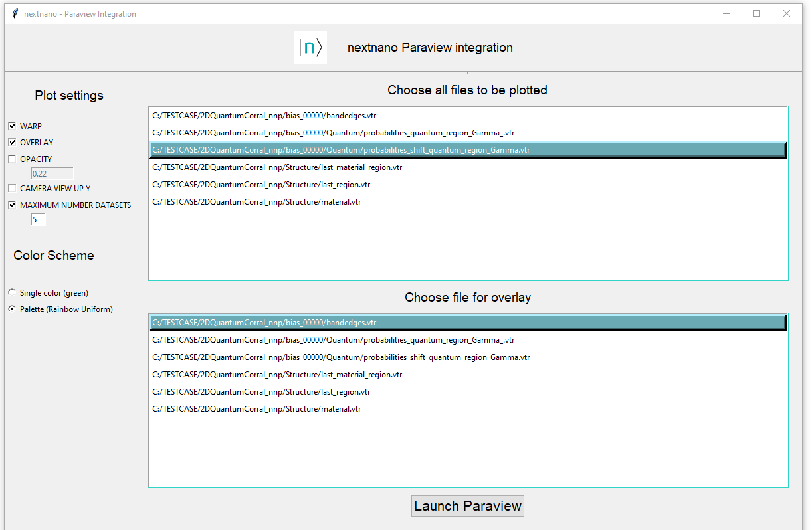Click the datasets number field showing 5
The width and height of the screenshot is (812, 530).
tap(38, 219)
